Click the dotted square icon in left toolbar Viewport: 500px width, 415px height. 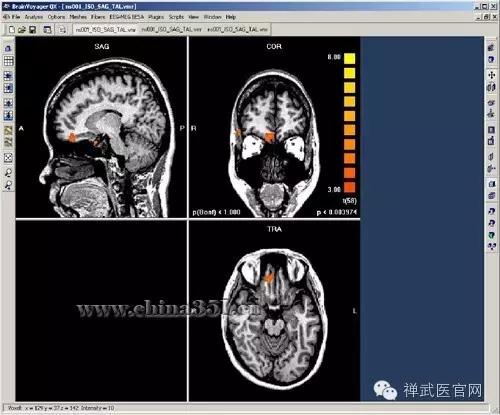(8, 158)
